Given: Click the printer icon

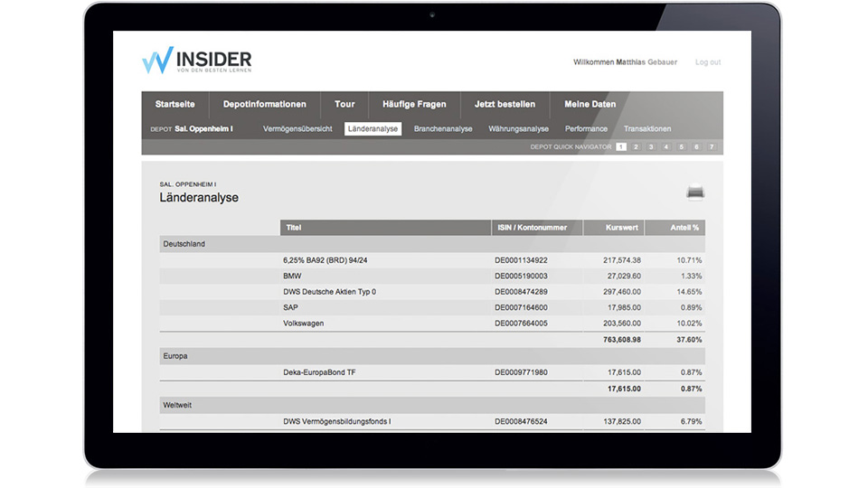Looking at the screenshot, I should click(695, 192).
